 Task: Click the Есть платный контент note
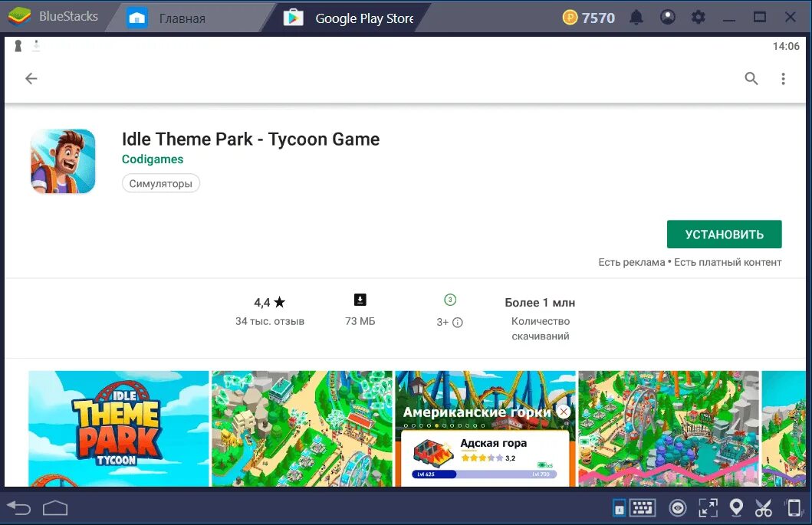(x=728, y=262)
